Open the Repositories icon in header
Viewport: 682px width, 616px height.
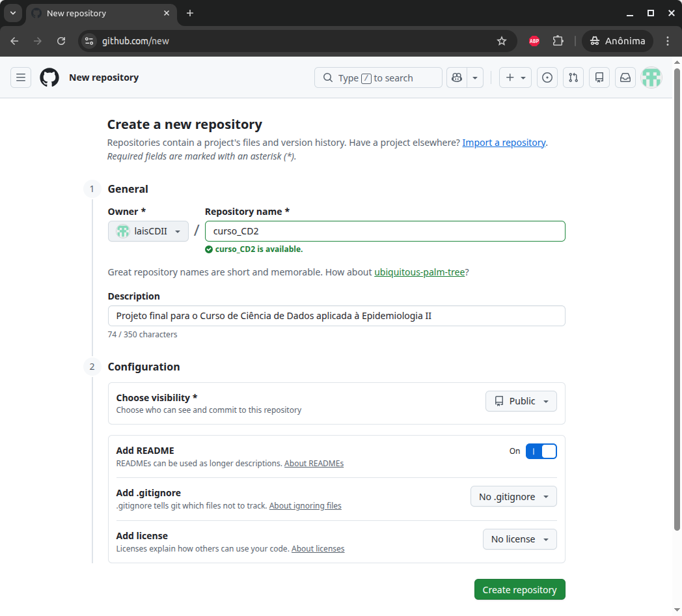pyautogui.click(x=599, y=77)
